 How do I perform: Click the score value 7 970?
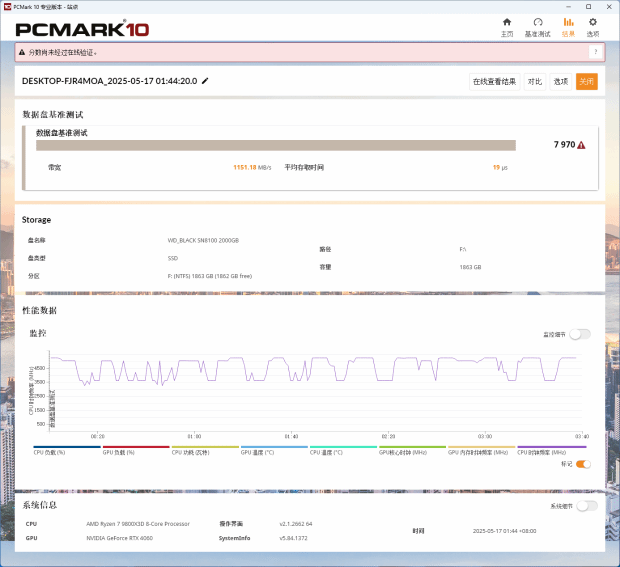[x=564, y=145]
